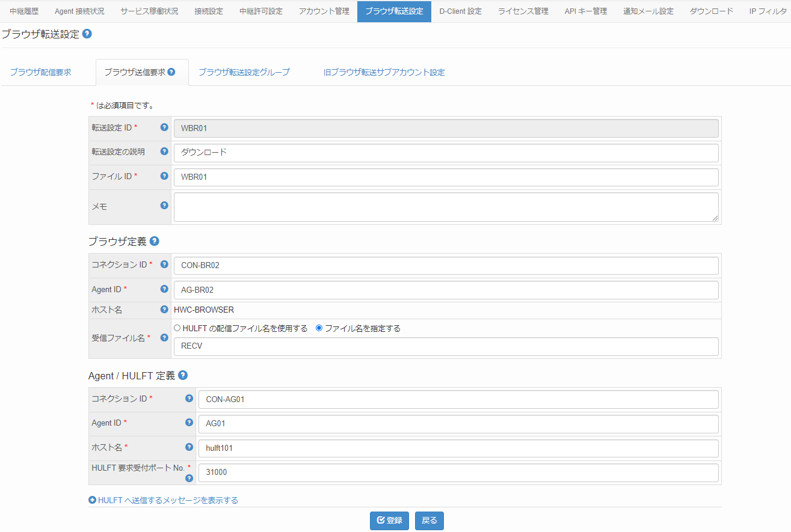Select ファイル名を指定する radio option
This screenshot has width=791, height=532.
tap(319, 328)
